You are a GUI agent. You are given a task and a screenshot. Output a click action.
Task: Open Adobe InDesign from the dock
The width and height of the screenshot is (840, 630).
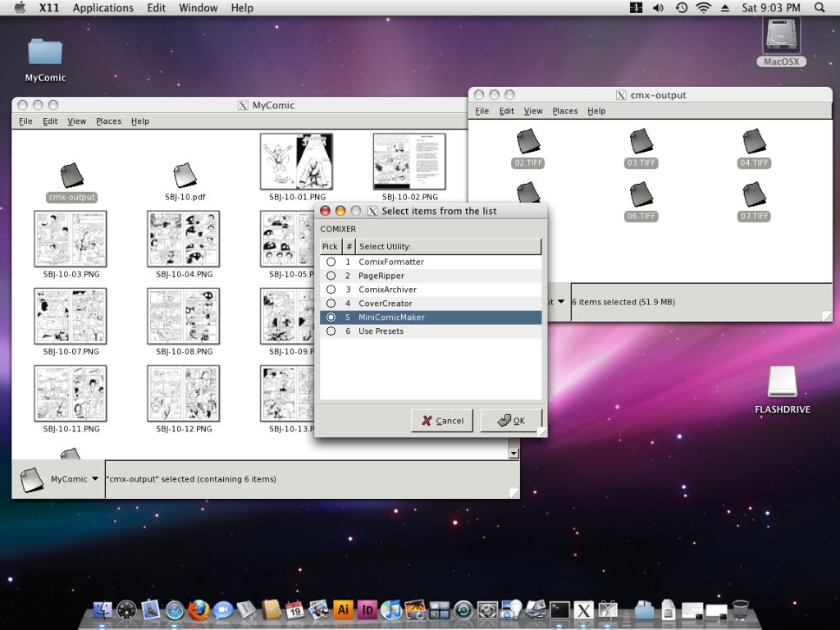(x=367, y=609)
